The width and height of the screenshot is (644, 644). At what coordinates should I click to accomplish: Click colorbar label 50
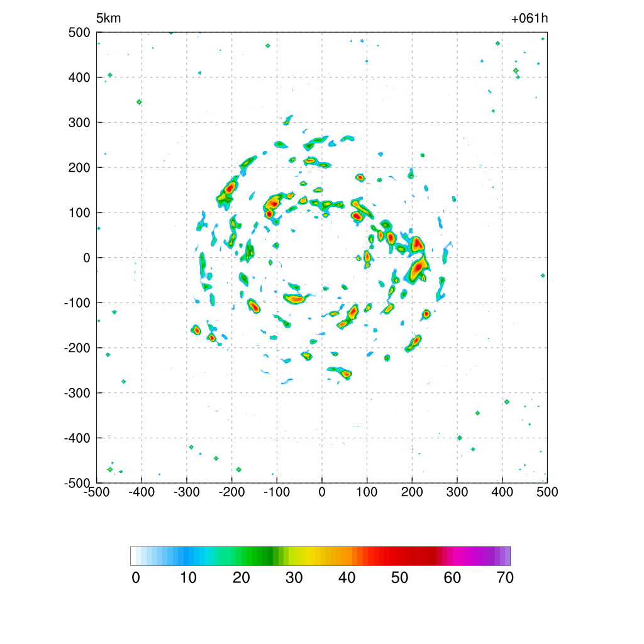(x=399, y=578)
